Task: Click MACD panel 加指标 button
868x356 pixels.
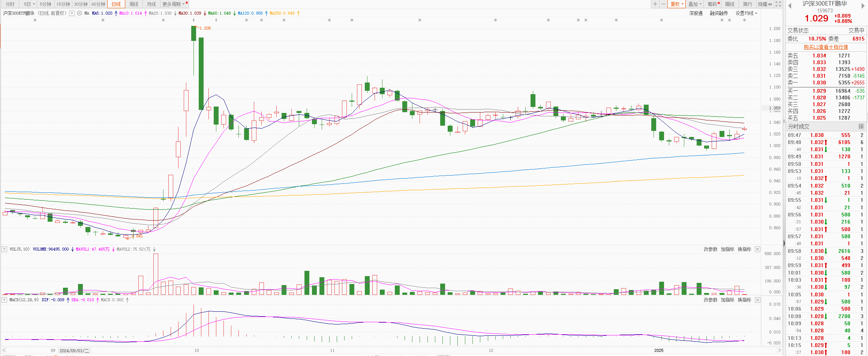Action: pos(727,300)
